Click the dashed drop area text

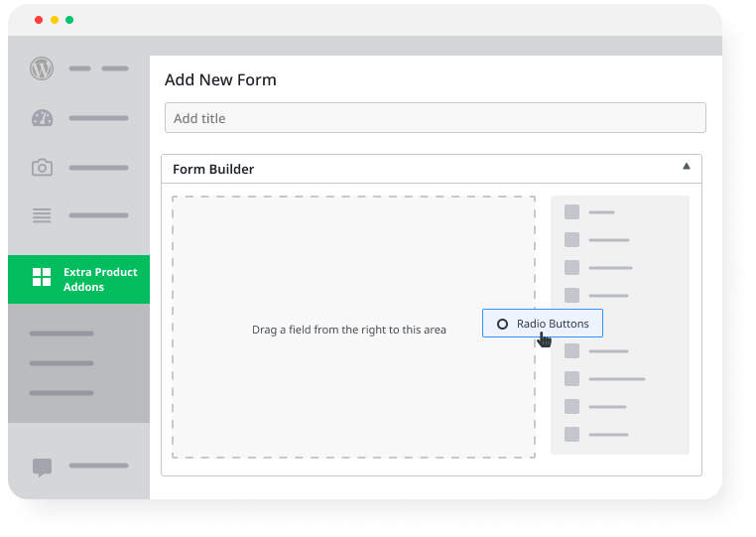(349, 330)
